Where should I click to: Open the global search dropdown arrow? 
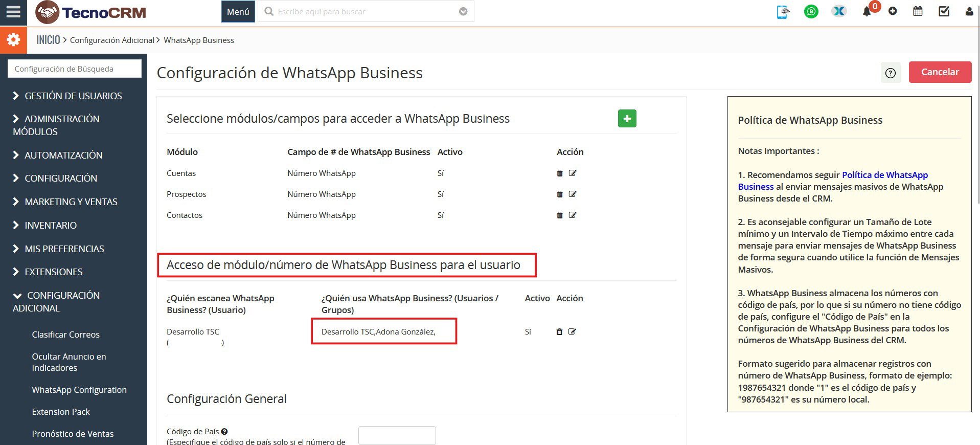[463, 12]
